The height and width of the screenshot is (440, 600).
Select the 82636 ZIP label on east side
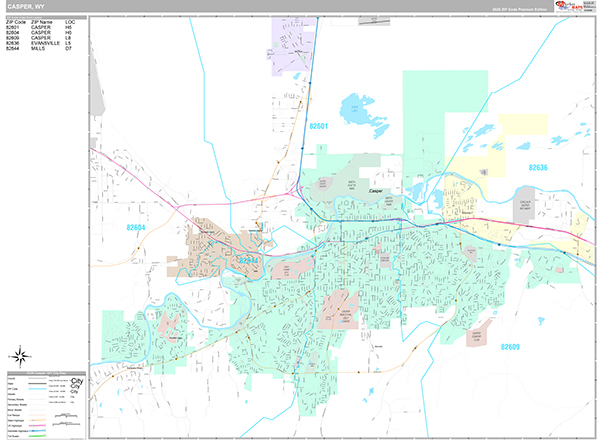point(539,167)
